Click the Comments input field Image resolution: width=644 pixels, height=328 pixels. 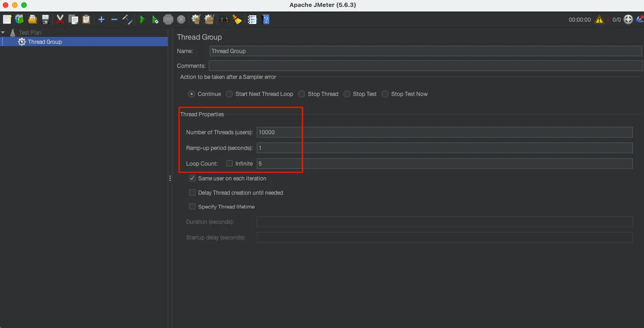(x=425, y=66)
